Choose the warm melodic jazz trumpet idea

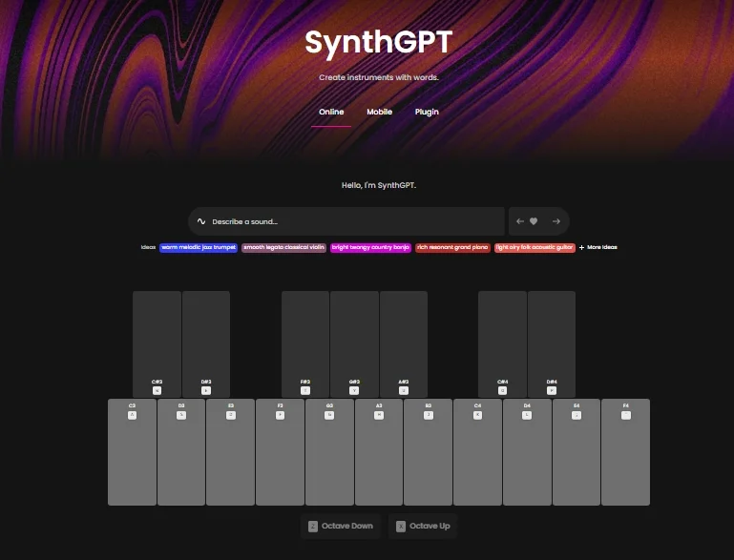pyautogui.click(x=199, y=247)
